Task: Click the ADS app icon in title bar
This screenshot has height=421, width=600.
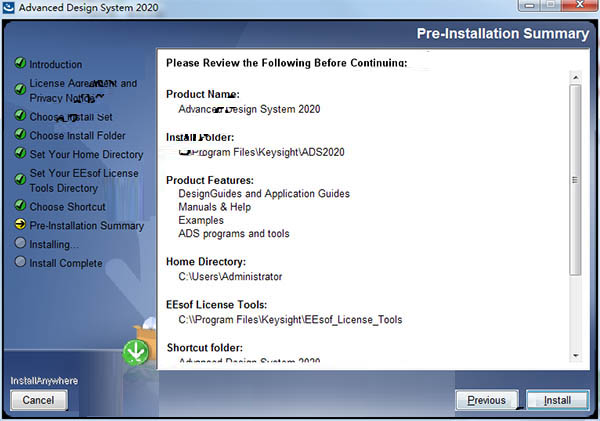Action: click(8, 7)
